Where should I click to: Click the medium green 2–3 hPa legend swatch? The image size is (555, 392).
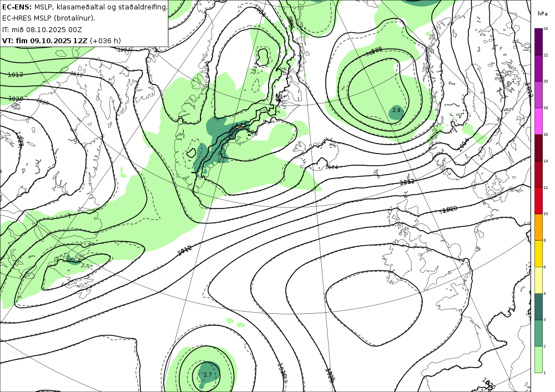(538, 333)
